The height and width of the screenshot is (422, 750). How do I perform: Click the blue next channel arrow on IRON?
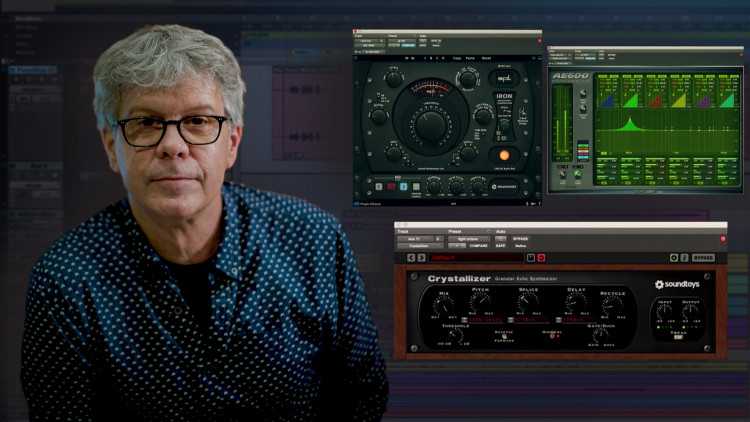point(403,187)
